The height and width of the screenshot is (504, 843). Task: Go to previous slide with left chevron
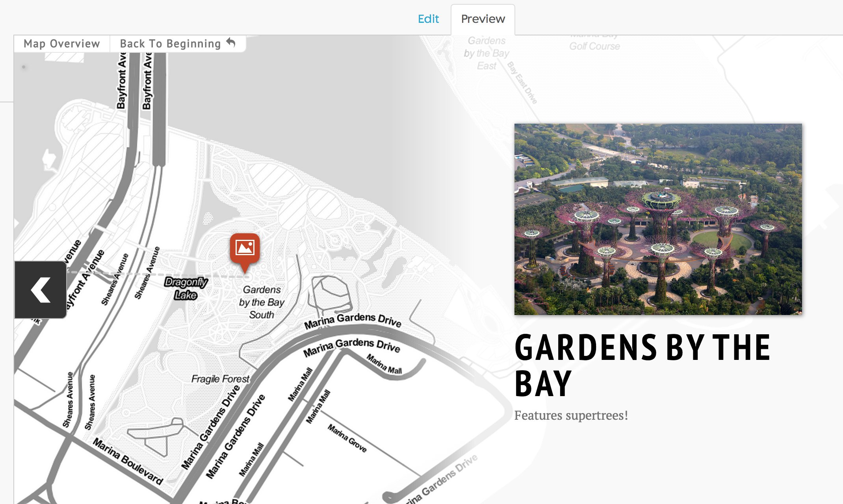41,290
